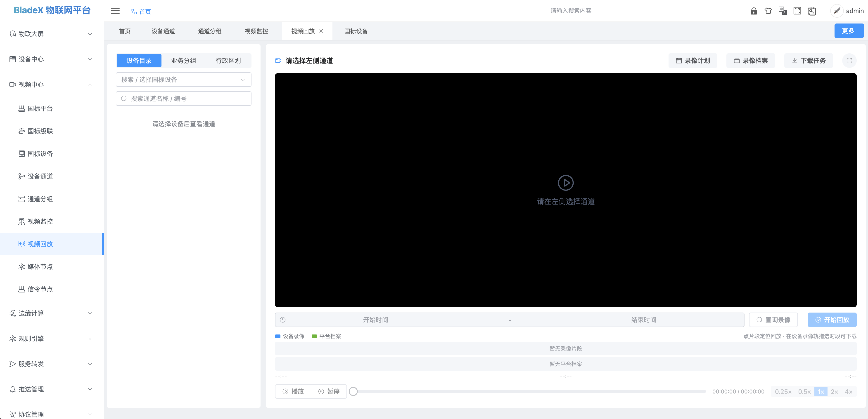Focus 搜索通道名称 / 编号 search field

pyautogui.click(x=184, y=98)
